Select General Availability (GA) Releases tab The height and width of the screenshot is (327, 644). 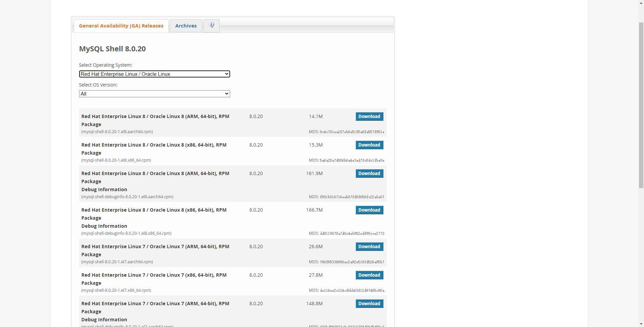[121, 25]
